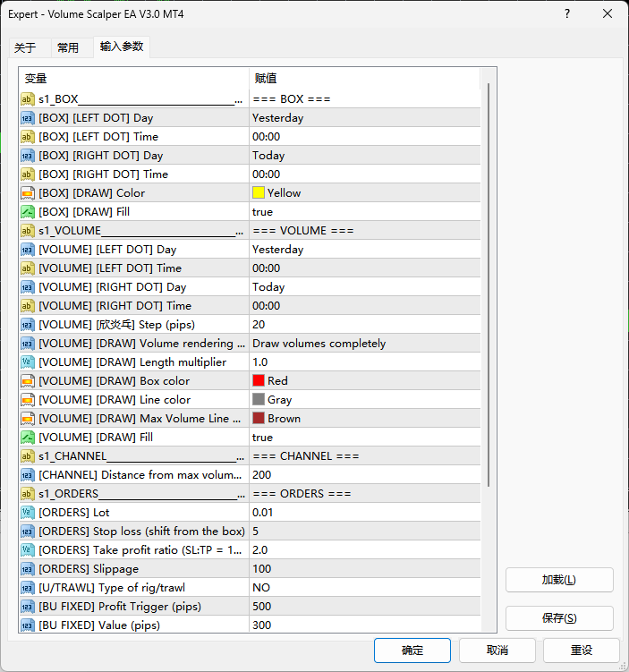Click the integer icon for [BOX] [RIGHT DOT] Day
This screenshot has height=672, width=629.
[28, 156]
